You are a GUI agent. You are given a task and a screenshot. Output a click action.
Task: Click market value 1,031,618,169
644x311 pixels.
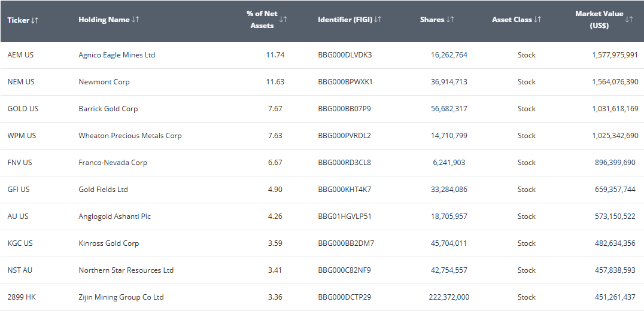615,109
